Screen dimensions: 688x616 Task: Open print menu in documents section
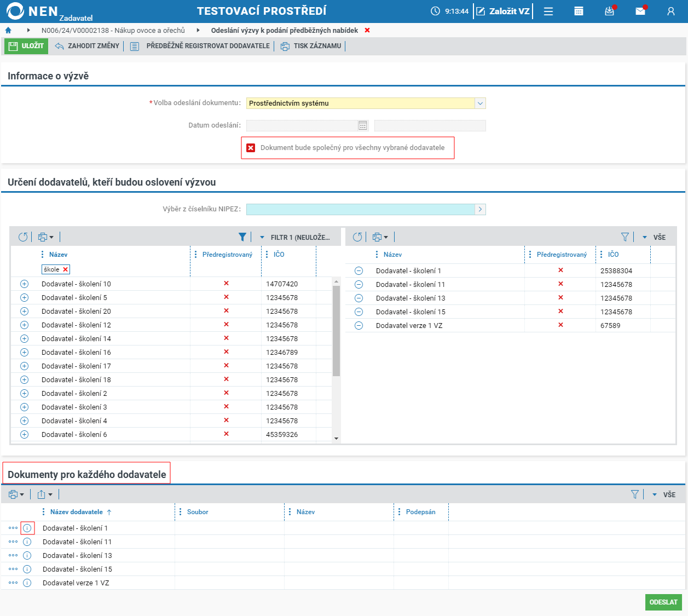pyautogui.click(x=16, y=494)
